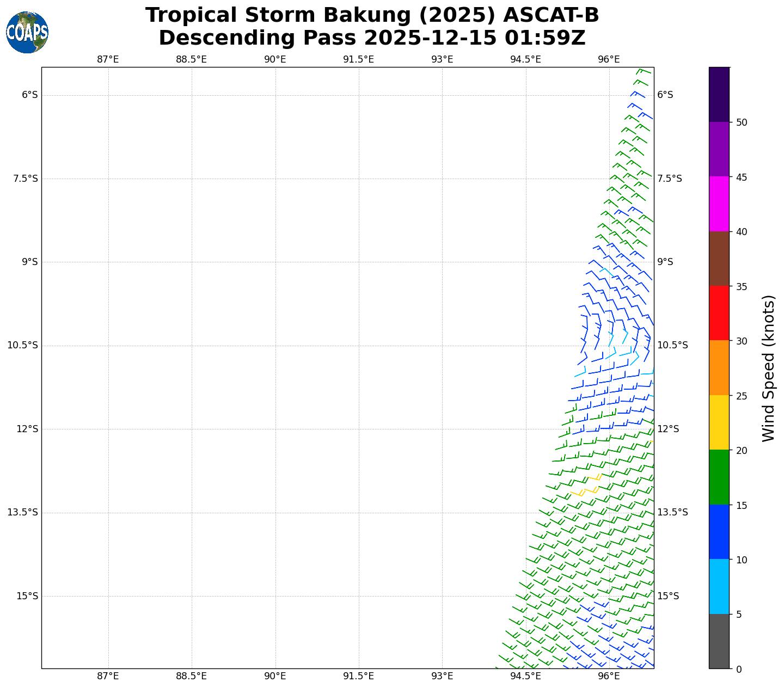
Task: Select the cyan 5-10 knots colorbar segment
Action: 719,586
